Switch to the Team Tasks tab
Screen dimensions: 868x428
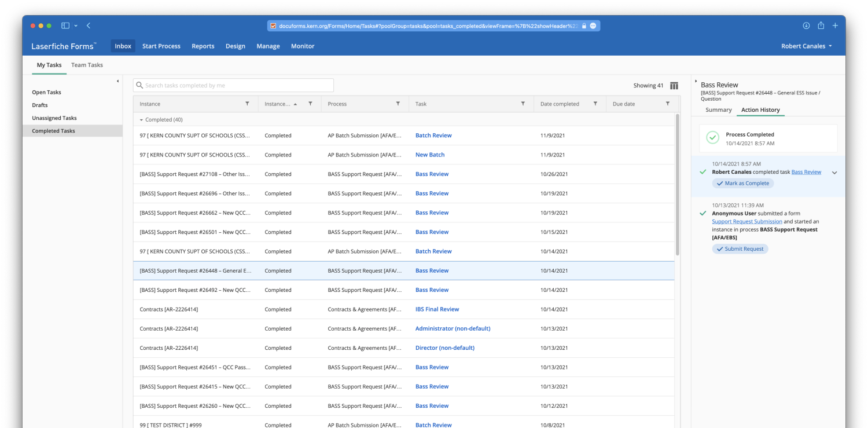pos(87,65)
